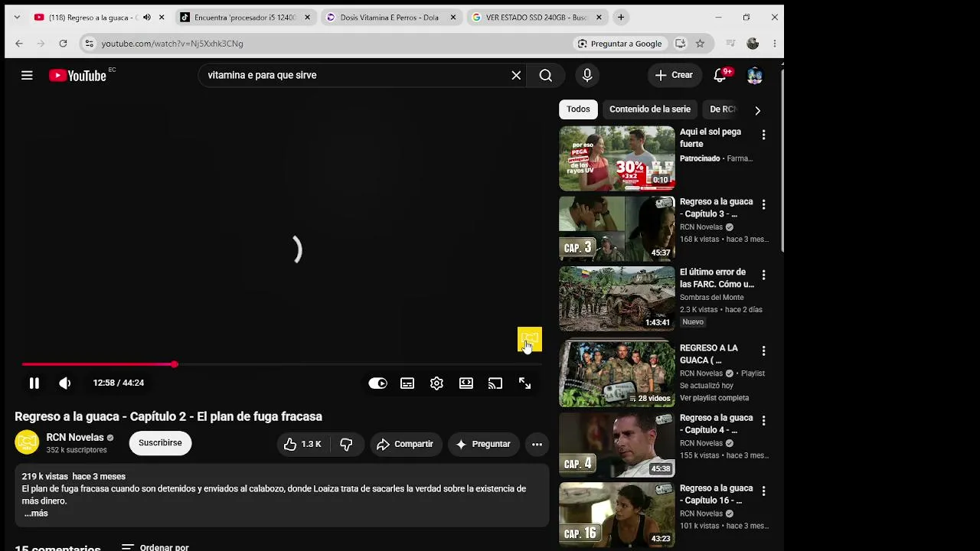Click the page vertical scrollbar
This screenshot has height=551, width=980.
(x=782, y=161)
